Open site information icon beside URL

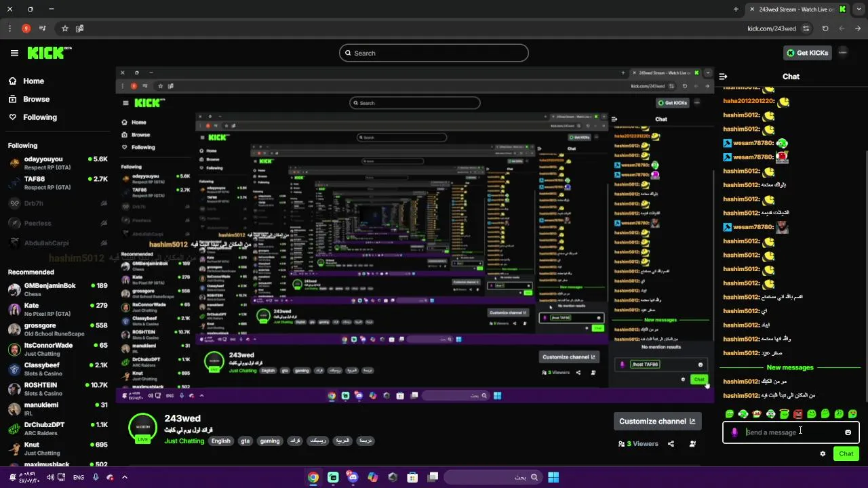click(x=806, y=28)
